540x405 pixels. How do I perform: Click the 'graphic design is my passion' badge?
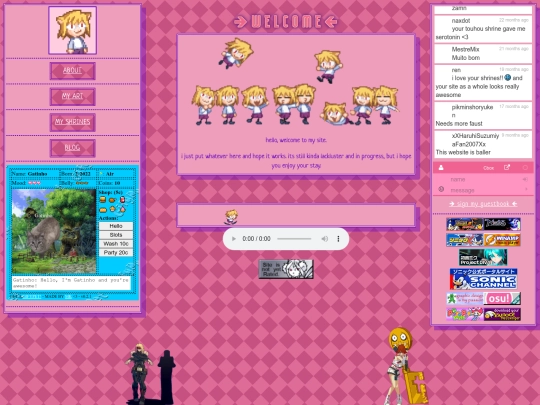pos(465,299)
